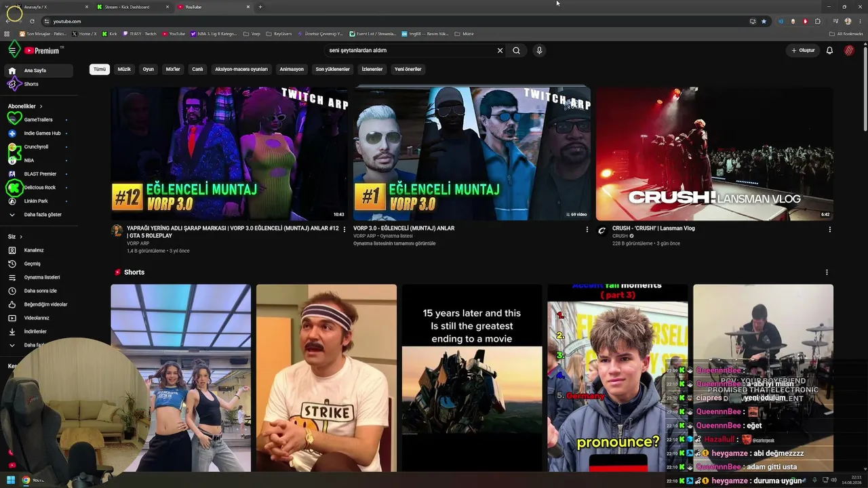
Task: Open a new browser tab
Action: [260, 7]
